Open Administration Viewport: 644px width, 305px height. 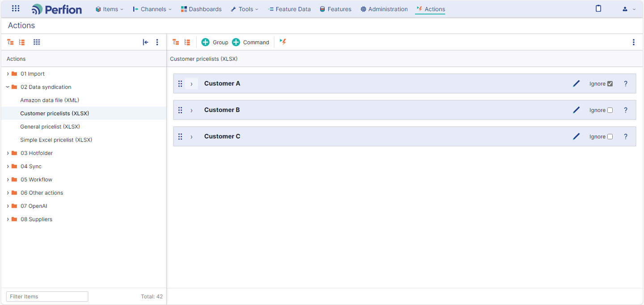click(x=384, y=9)
